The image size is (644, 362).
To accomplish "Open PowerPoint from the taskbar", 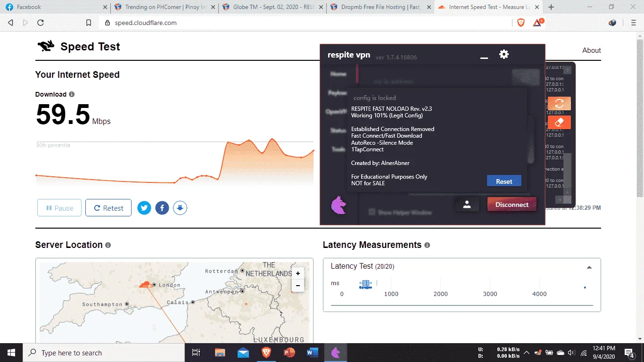I will (x=289, y=353).
